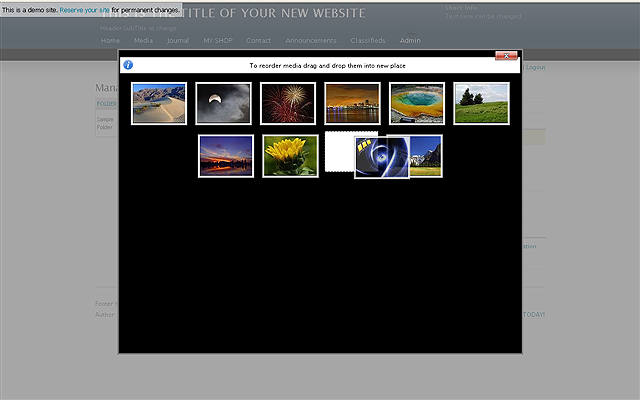Screen dimensions: 640x400
Task: Open the Announcements navigation item
Action: (x=310, y=41)
